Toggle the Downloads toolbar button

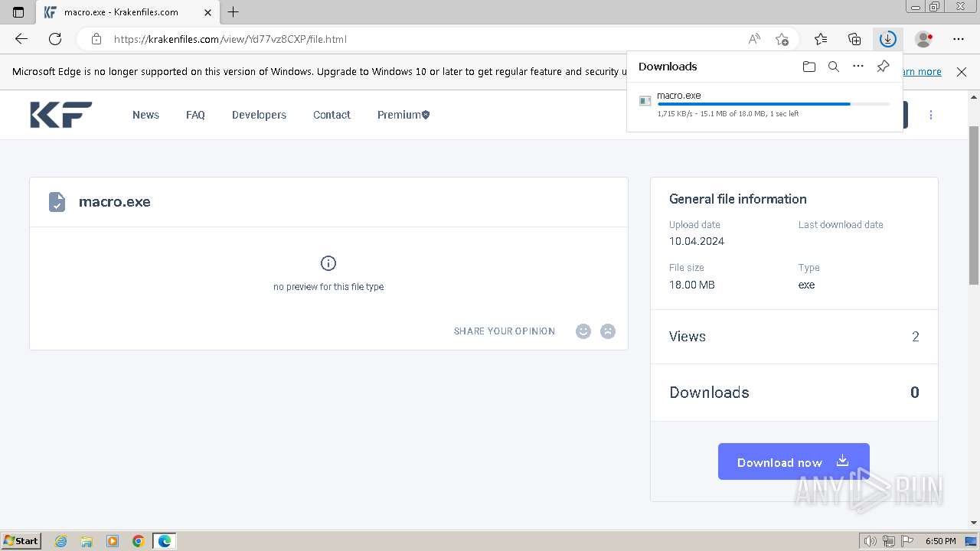[887, 39]
